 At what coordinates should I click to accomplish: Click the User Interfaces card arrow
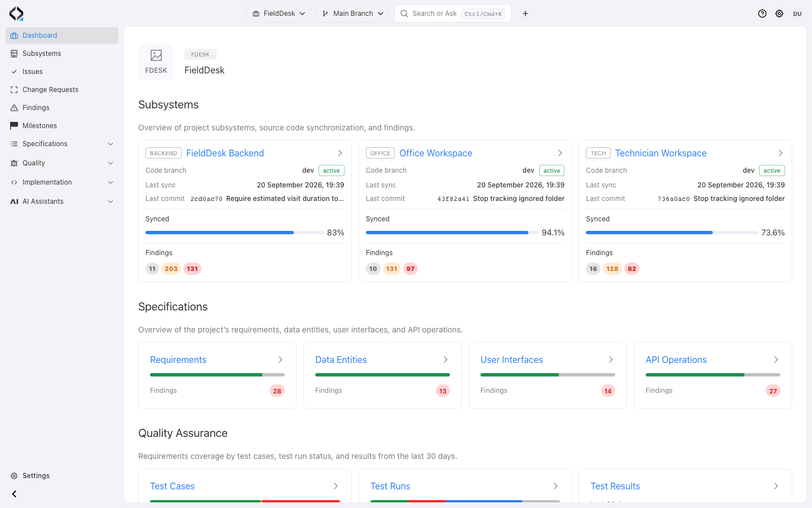click(x=611, y=360)
